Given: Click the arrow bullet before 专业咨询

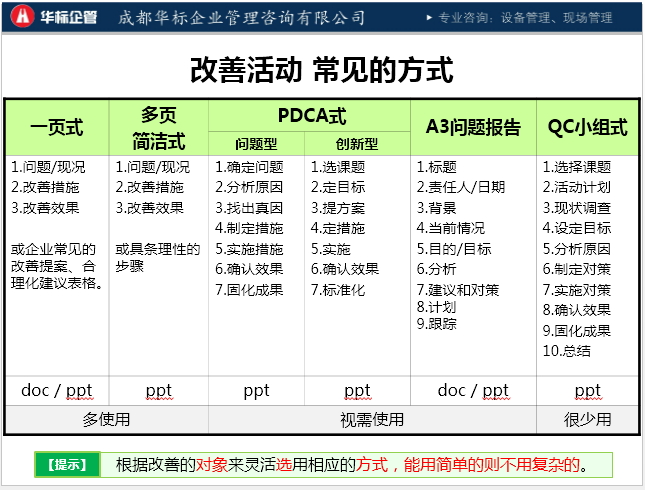Looking at the screenshot, I should tap(429, 18).
